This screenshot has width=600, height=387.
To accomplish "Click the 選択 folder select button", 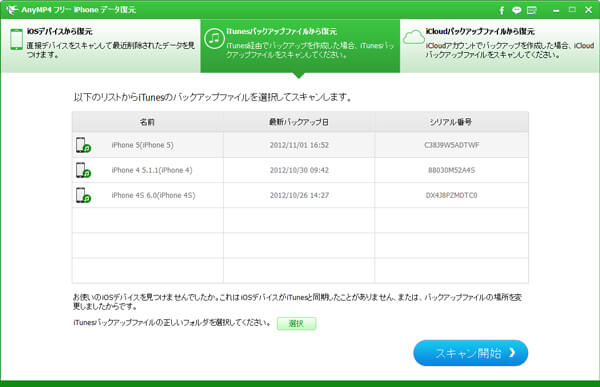I will coord(297,323).
